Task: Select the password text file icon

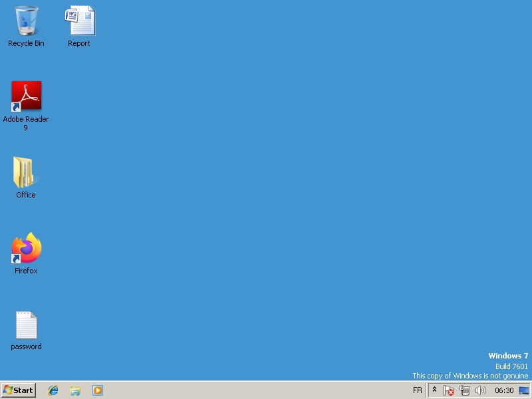Action: [x=26, y=331]
